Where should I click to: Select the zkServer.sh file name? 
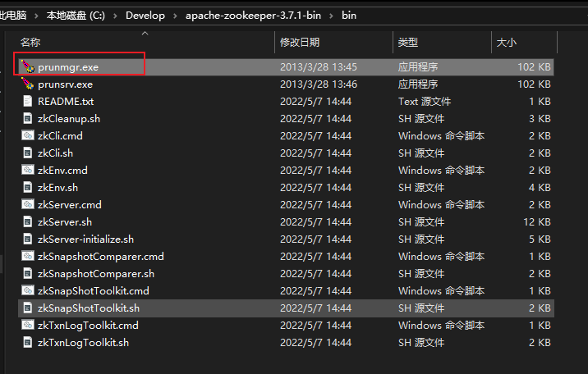coord(65,222)
